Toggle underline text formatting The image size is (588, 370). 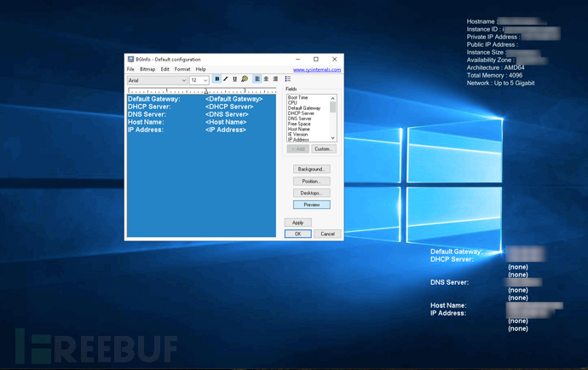(x=235, y=79)
